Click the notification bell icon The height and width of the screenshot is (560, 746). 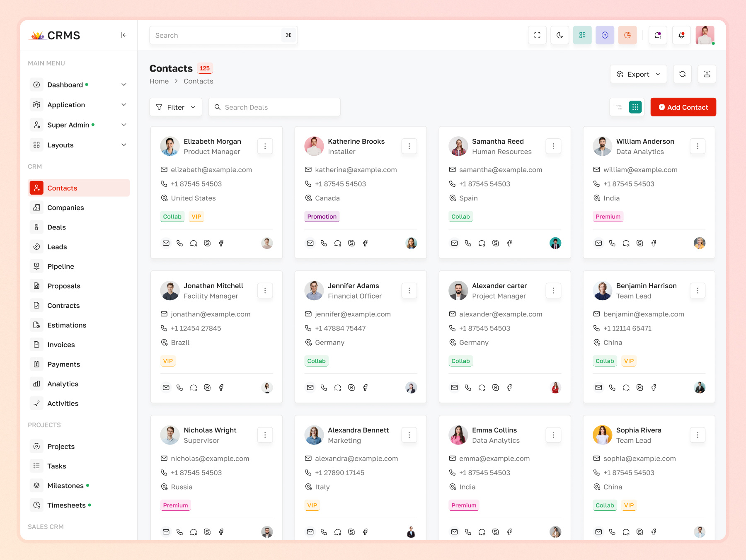click(681, 35)
